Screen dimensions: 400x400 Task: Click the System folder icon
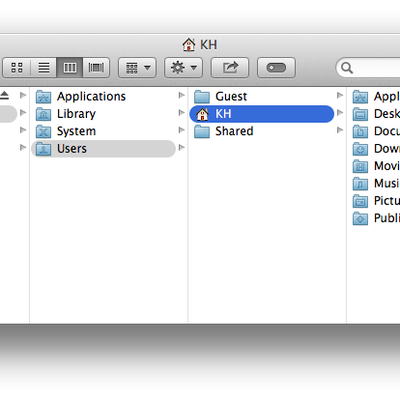click(x=44, y=131)
